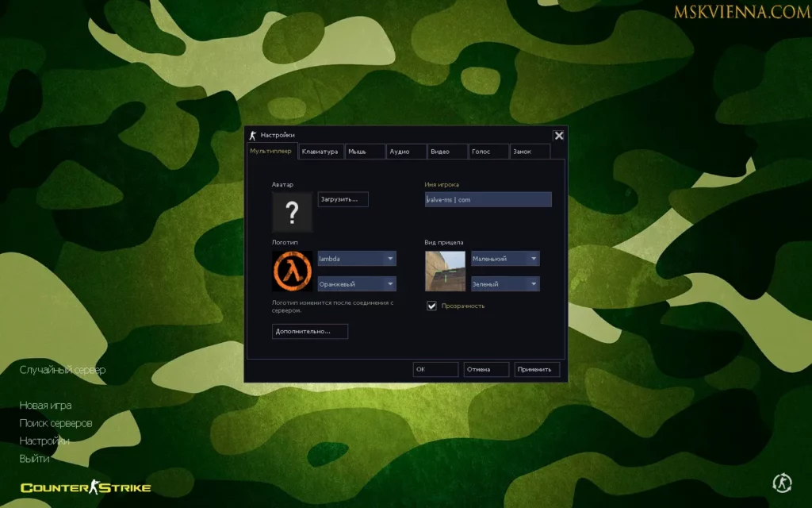The height and width of the screenshot is (508, 812).
Task: Click the Применить button
Action: point(537,369)
